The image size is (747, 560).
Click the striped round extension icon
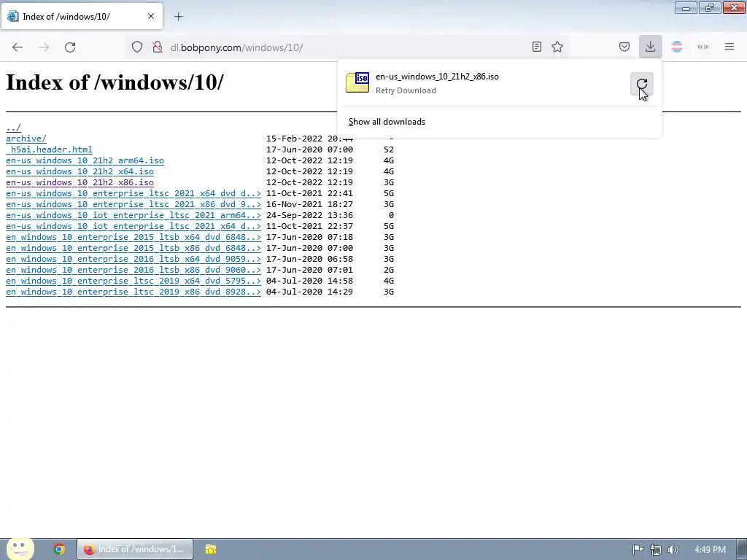coord(677,47)
